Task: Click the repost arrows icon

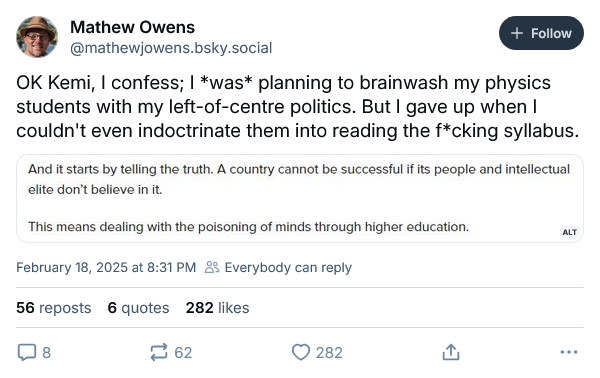Action: coord(159,352)
